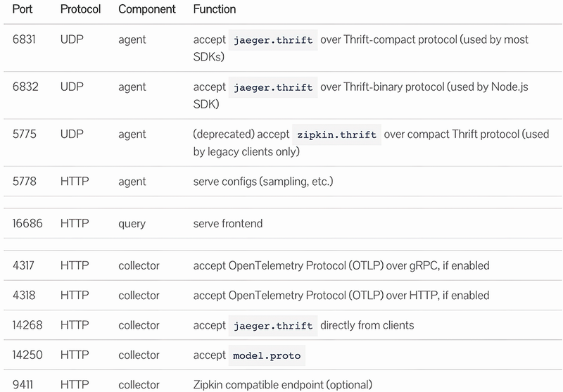Select port number 16686
The height and width of the screenshot is (392, 563).
pyautogui.click(x=27, y=223)
